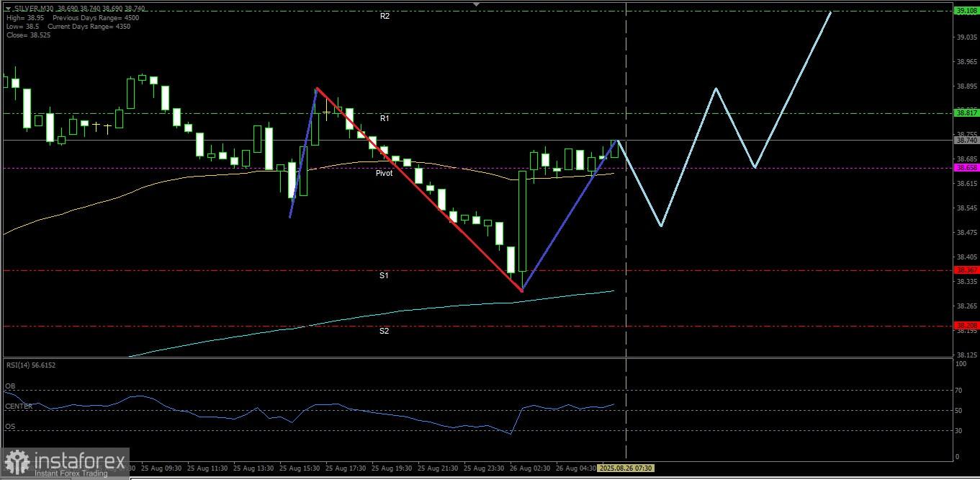The height and width of the screenshot is (480, 980).
Task: Click the magenta 38.658 pivot price tag
Action: click(x=966, y=167)
